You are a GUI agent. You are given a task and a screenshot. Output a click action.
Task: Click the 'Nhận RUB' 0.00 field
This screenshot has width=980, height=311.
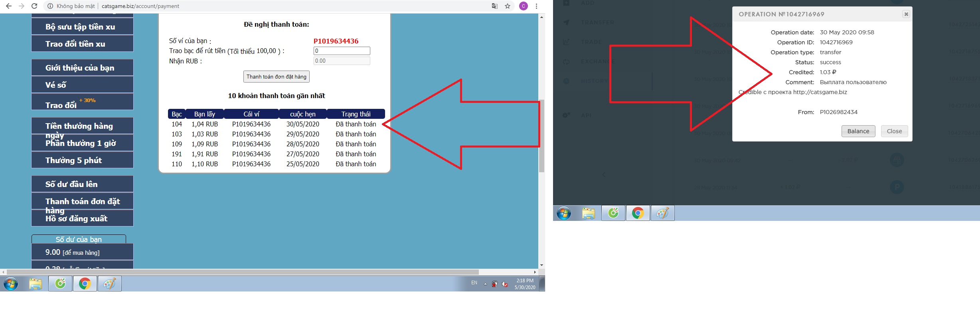[342, 61]
